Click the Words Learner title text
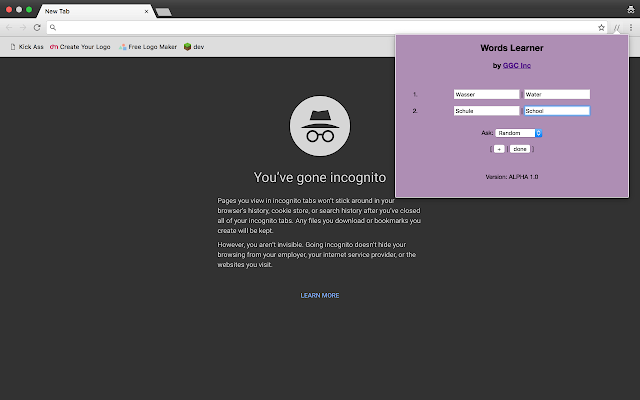Screen dimensions: 640x400 [x=511, y=48]
